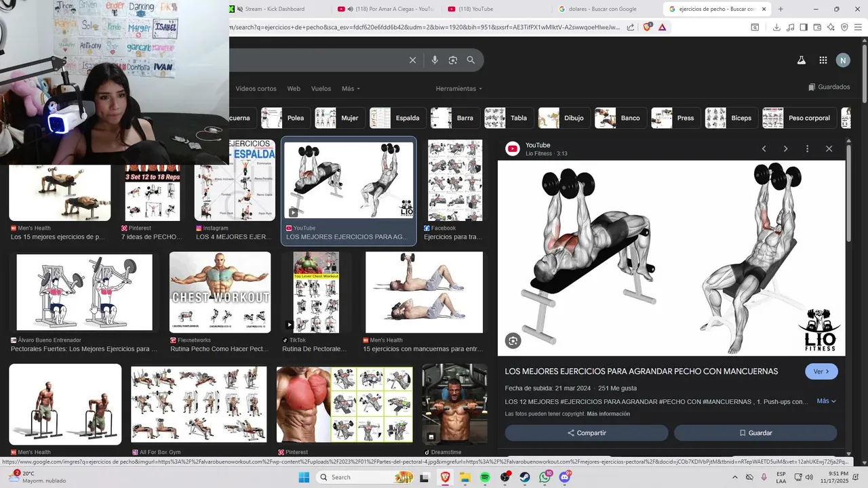Open the Álvaro Bueno Entrenador machine press thumbnail
This screenshot has height=488, width=868.
point(85,292)
